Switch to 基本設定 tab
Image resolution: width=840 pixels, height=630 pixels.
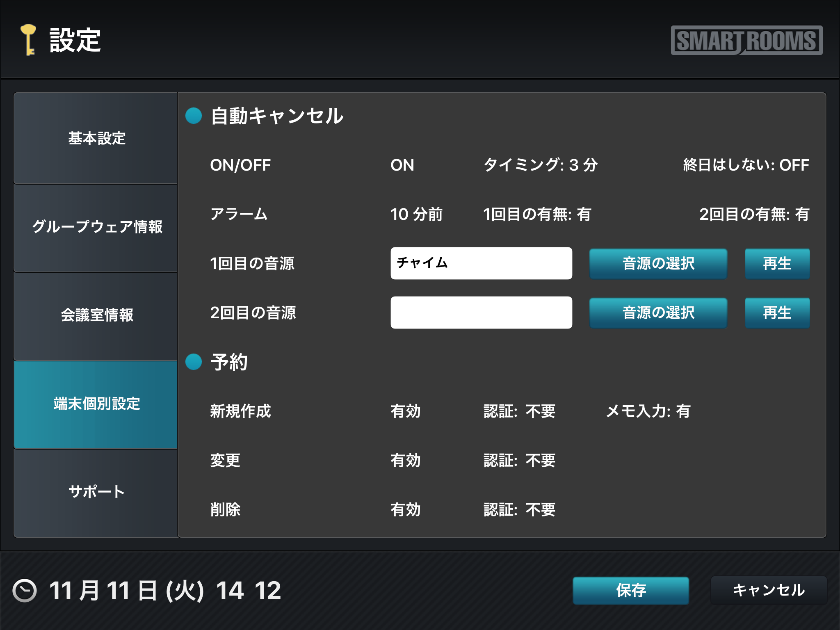coord(96,138)
